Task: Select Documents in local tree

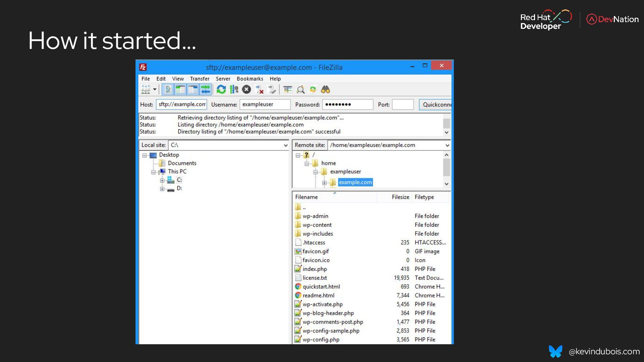Action: tap(182, 163)
